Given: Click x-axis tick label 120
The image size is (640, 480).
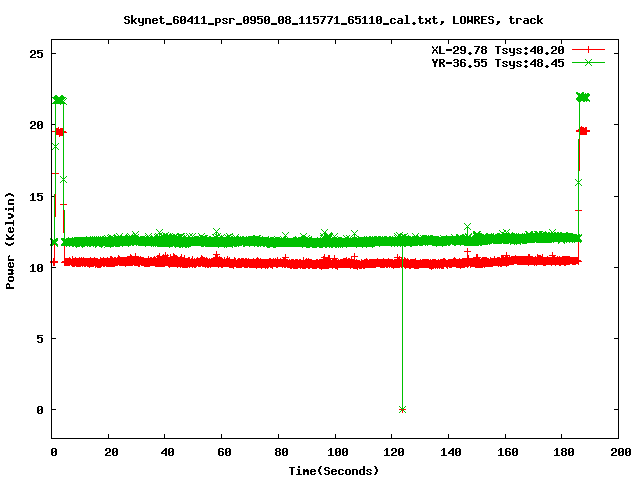Looking at the screenshot, I should coord(394,452).
